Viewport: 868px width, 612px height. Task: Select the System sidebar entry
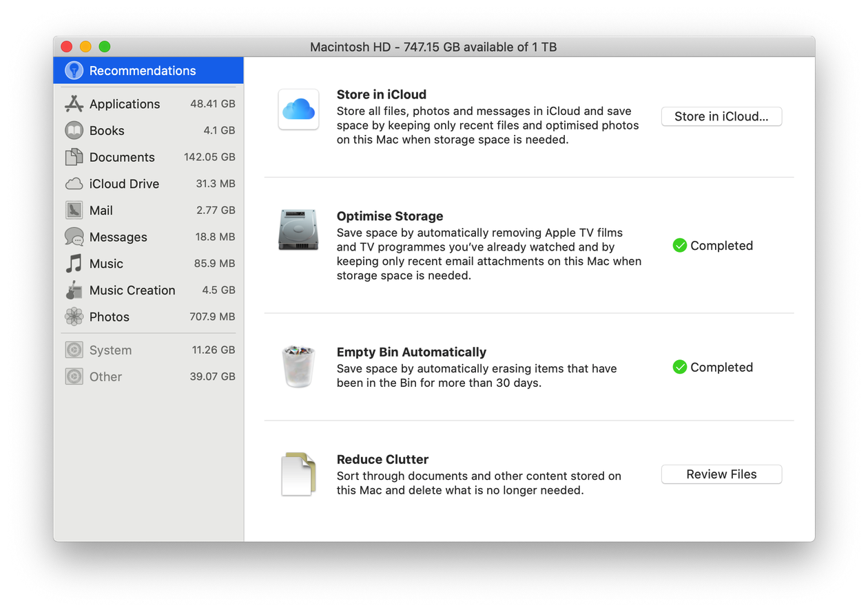(110, 350)
